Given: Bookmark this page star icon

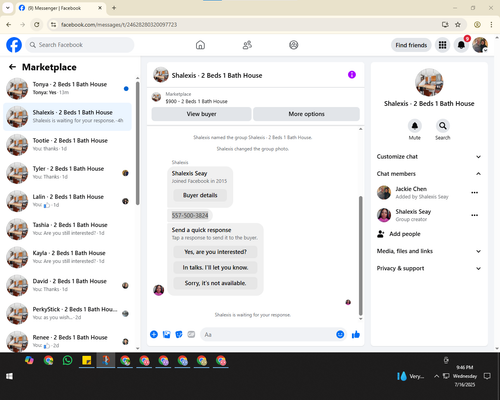Looking at the screenshot, I should click(x=458, y=25).
